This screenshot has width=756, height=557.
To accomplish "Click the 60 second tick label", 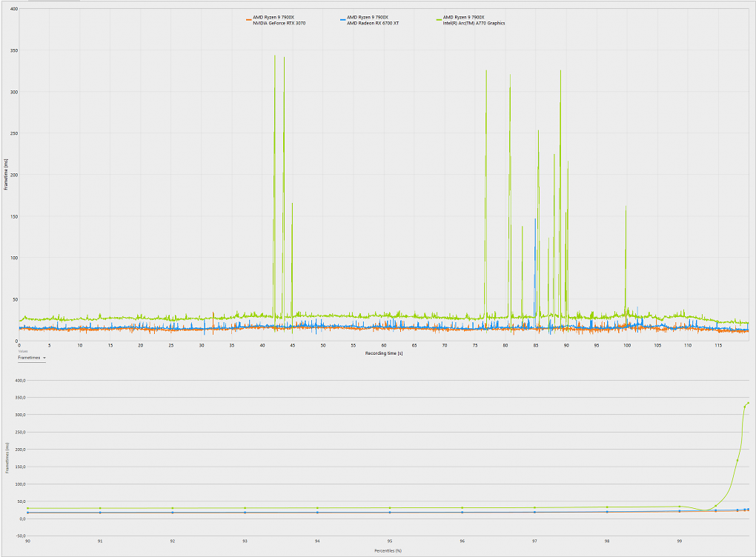I will pyautogui.click(x=384, y=345).
